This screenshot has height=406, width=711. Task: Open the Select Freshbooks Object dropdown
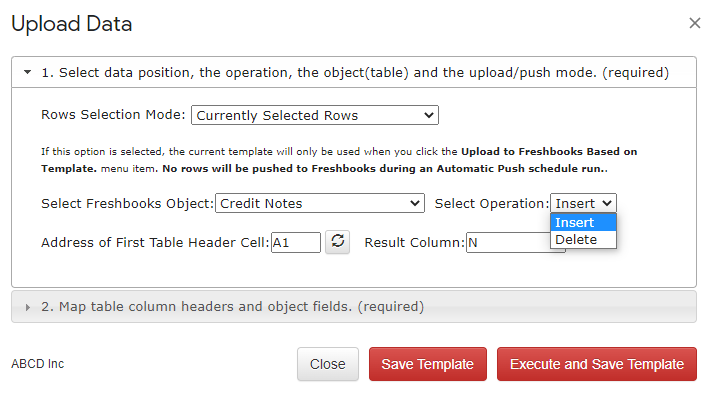pyautogui.click(x=319, y=203)
